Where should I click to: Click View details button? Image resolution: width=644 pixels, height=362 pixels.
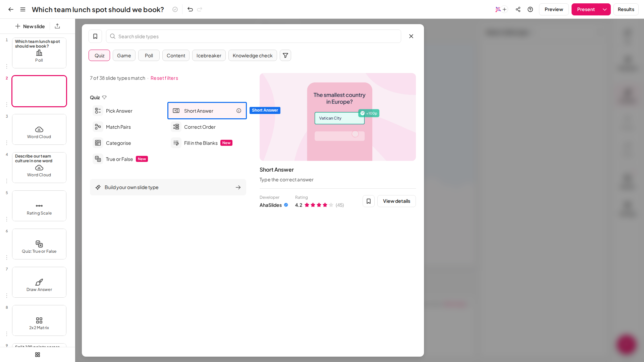396,201
